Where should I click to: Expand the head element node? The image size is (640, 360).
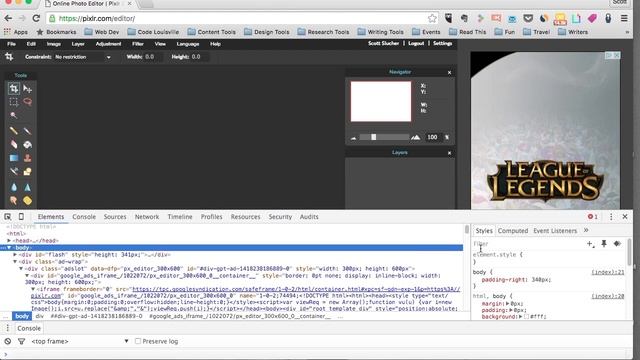click(x=9, y=241)
